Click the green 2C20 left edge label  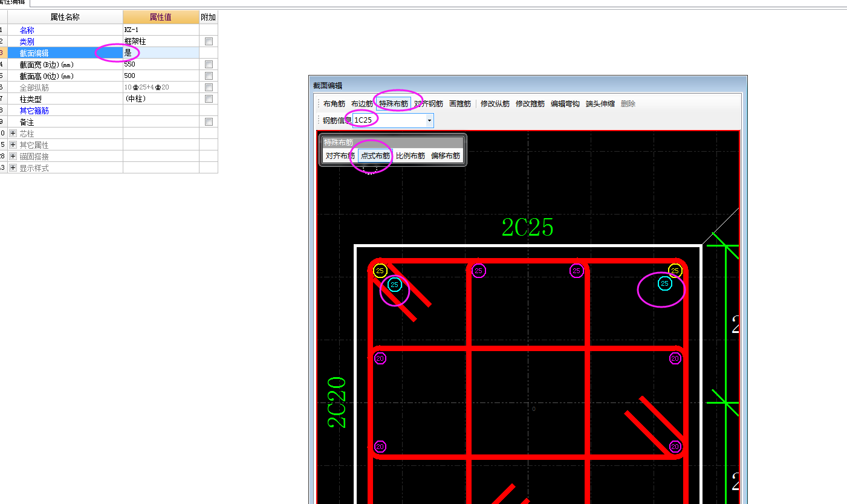pyautogui.click(x=337, y=402)
